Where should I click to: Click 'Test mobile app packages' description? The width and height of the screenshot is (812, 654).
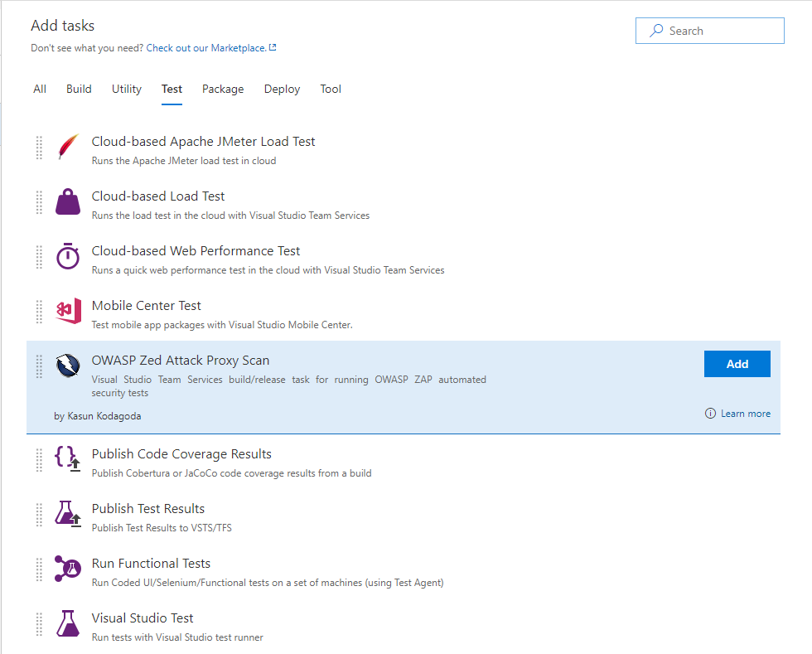(x=222, y=325)
